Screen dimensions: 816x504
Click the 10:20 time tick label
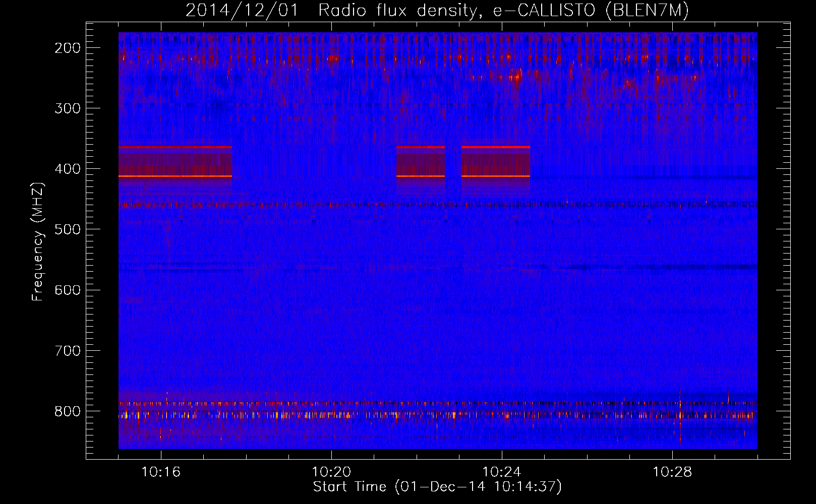click(331, 472)
